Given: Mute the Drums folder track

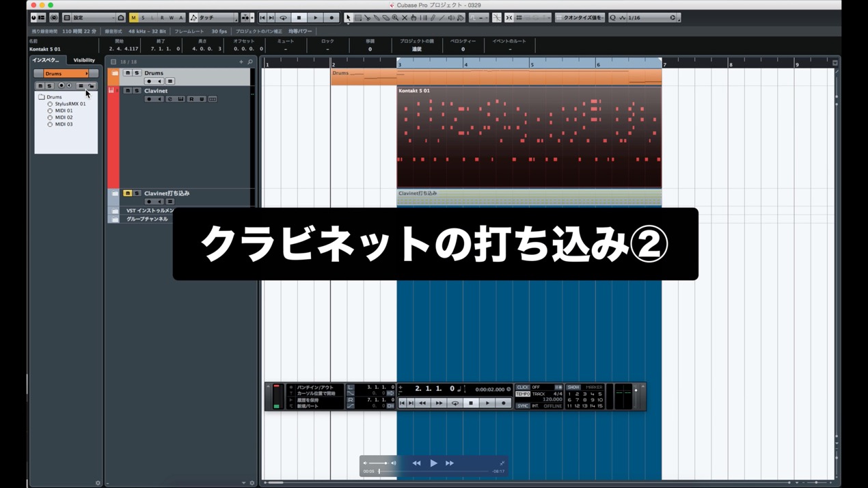Looking at the screenshot, I should point(127,73).
